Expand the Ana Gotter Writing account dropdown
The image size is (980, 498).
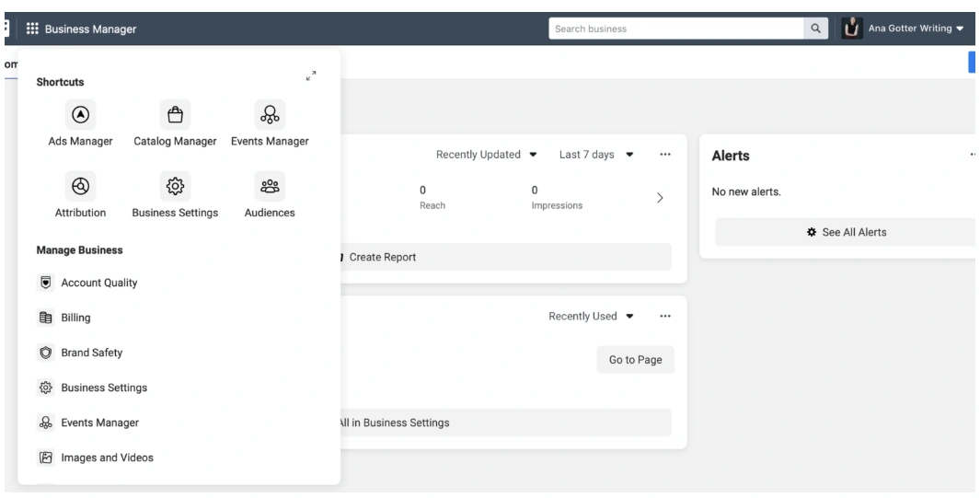pyautogui.click(x=960, y=29)
